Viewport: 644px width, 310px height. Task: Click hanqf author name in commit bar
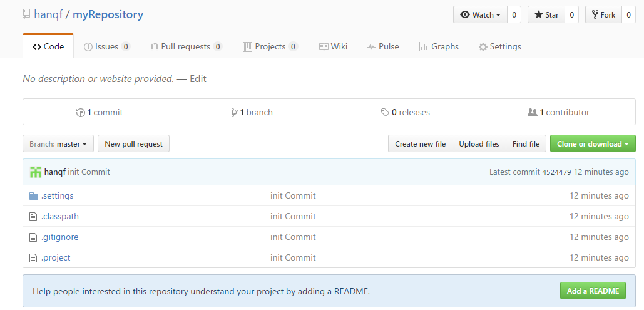55,172
